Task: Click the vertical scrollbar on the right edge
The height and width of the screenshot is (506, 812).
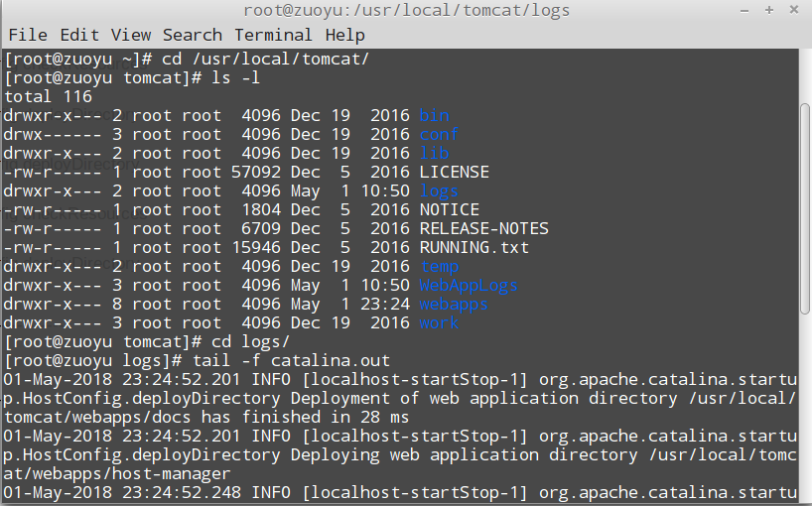Action: (x=805, y=278)
